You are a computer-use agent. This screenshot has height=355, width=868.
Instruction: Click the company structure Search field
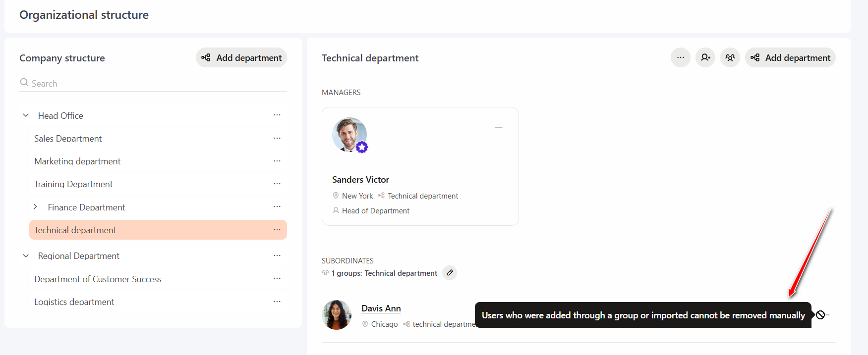pos(153,83)
